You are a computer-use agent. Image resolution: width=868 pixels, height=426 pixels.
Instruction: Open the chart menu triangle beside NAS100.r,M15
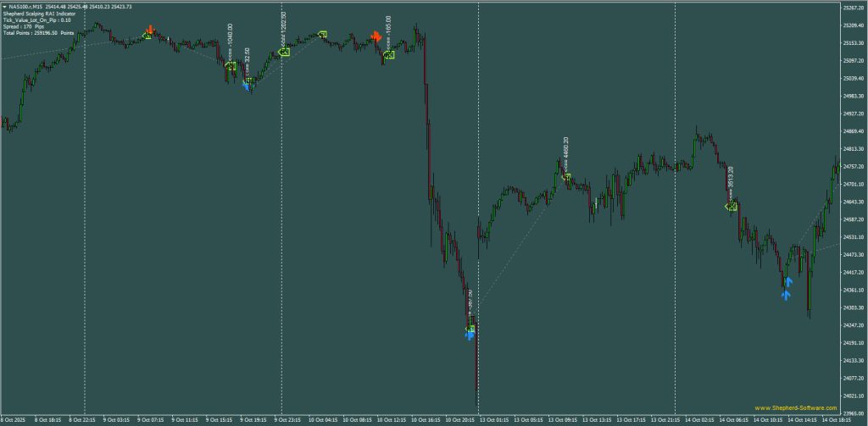point(4,6)
